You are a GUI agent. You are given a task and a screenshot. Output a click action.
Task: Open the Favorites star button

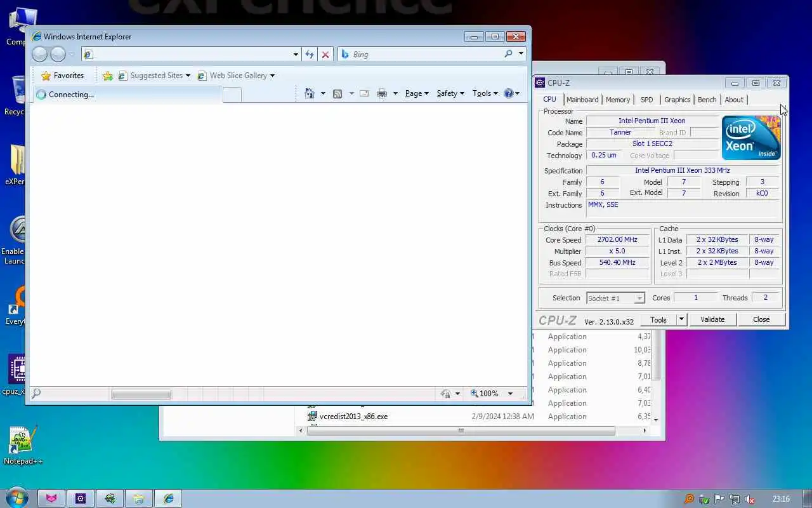[x=62, y=76]
